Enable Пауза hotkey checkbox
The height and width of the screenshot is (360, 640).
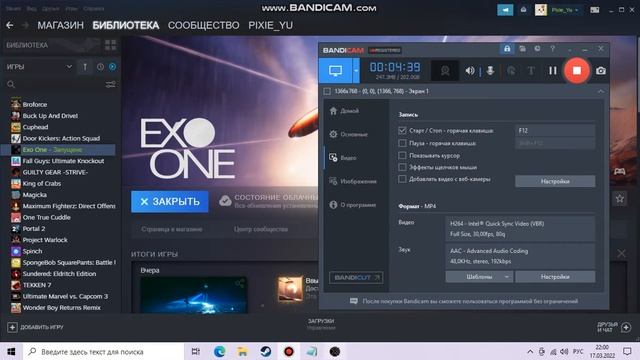point(402,143)
